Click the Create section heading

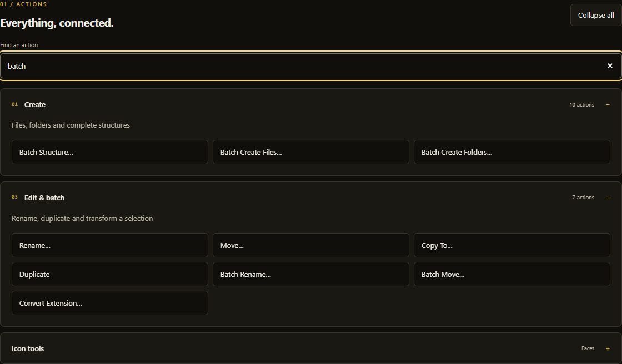coord(35,105)
